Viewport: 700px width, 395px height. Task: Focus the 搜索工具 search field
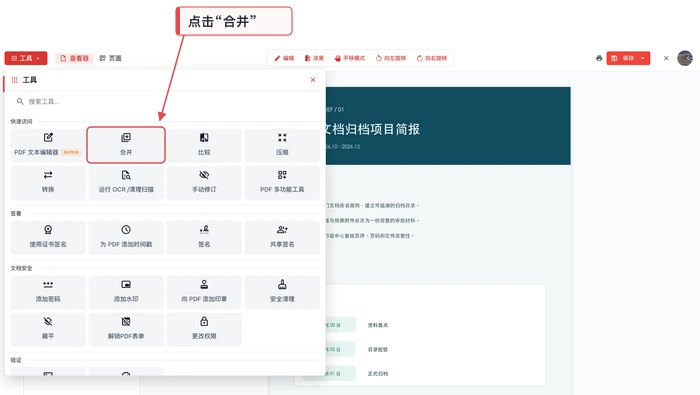coord(165,101)
